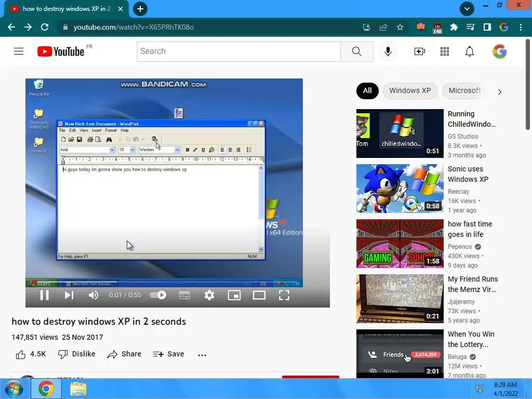The image size is (532, 399).
Task: Pause the video playback
Action: point(45,295)
